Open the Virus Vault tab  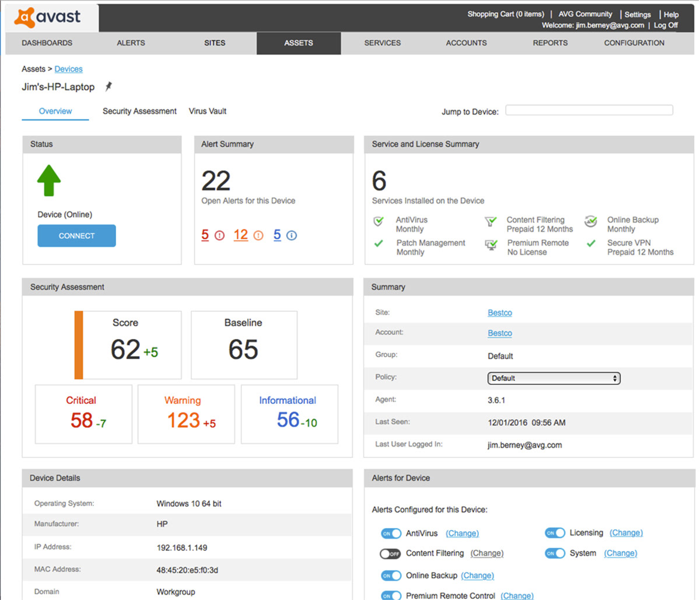pyautogui.click(x=208, y=111)
